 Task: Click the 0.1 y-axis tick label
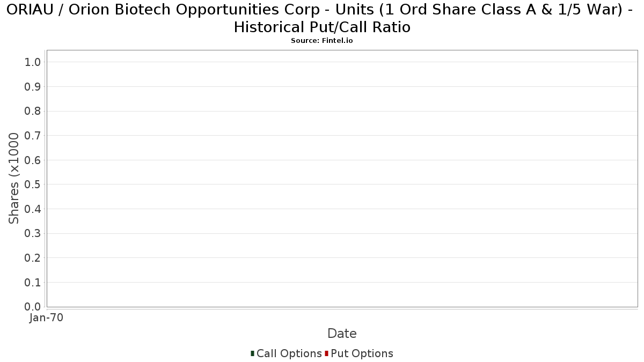[x=33, y=282]
